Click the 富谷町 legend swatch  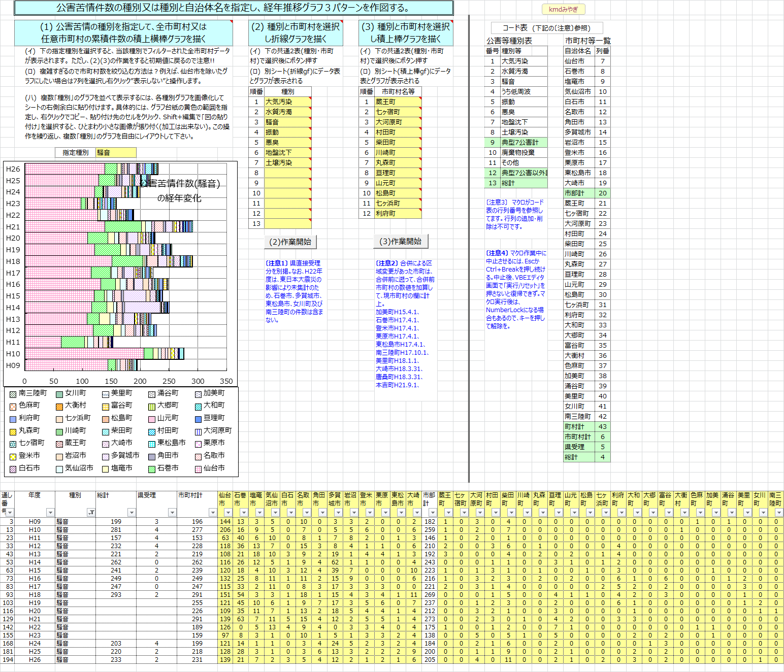105,406
